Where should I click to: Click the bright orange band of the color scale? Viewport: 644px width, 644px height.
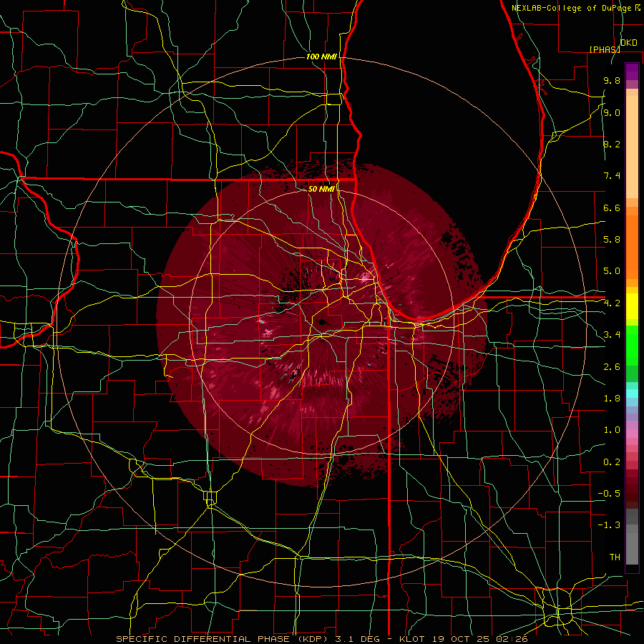click(632, 246)
